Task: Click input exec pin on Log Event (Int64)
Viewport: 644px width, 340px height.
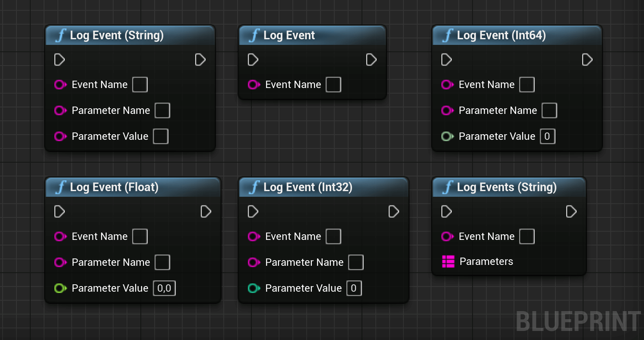Action: click(447, 60)
